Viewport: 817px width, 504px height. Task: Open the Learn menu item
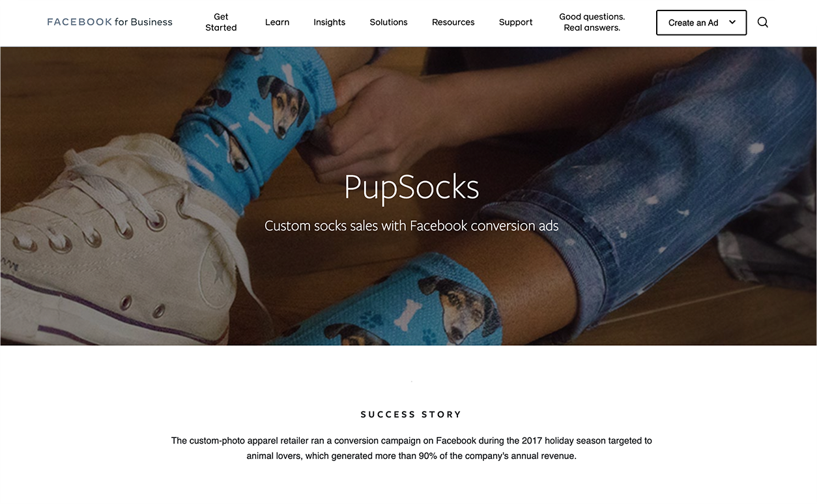tap(277, 22)
